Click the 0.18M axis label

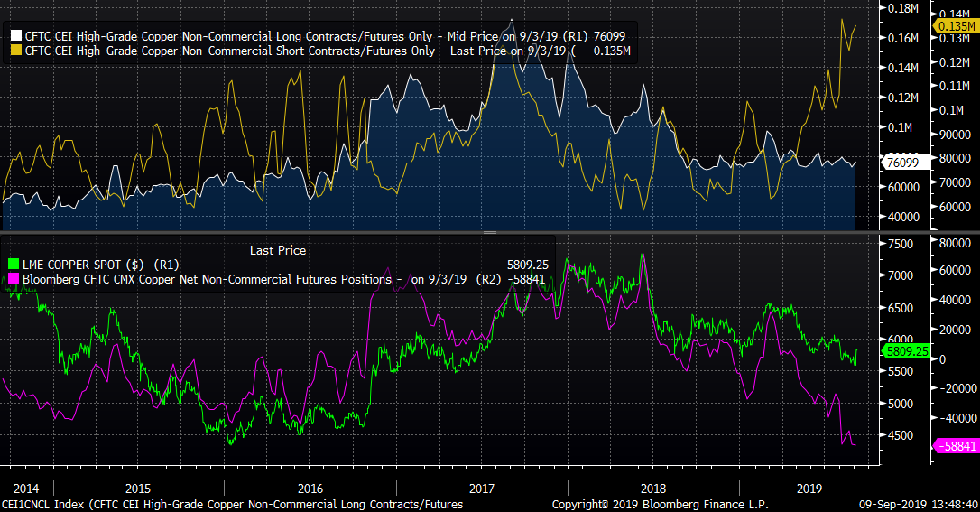(903, 8)
